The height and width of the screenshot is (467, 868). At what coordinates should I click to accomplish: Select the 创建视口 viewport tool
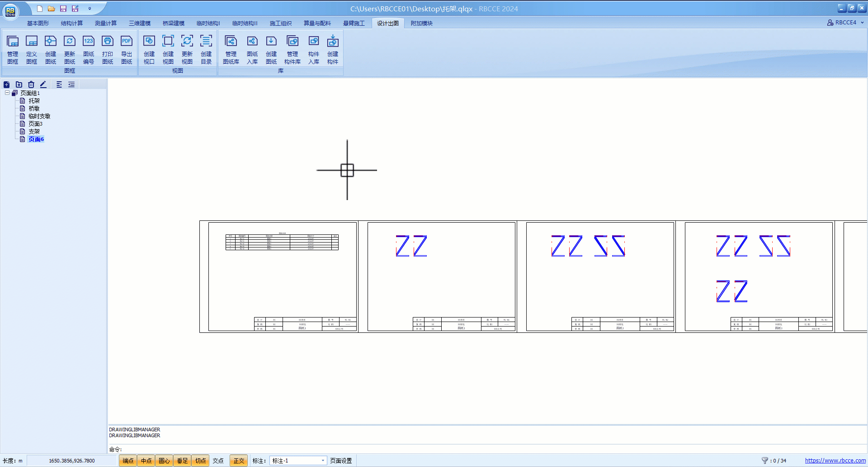click(x=149, y=49)
